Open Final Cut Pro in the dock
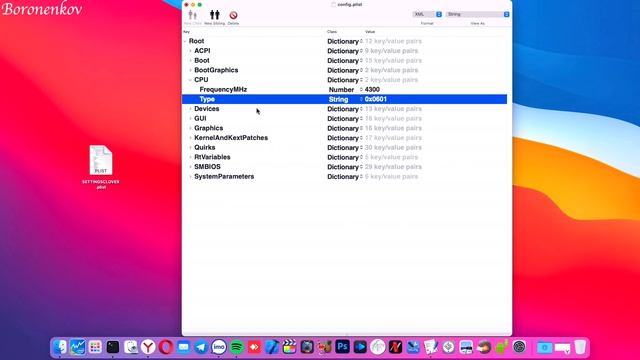The height and width of the screenshot is (360, 640). tap(289, 347)
